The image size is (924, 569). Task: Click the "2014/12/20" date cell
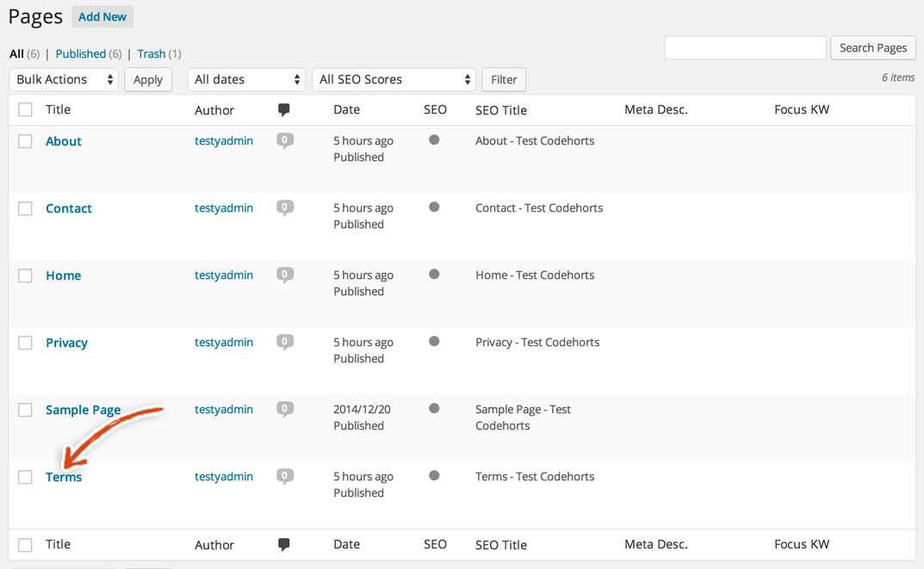362,410
